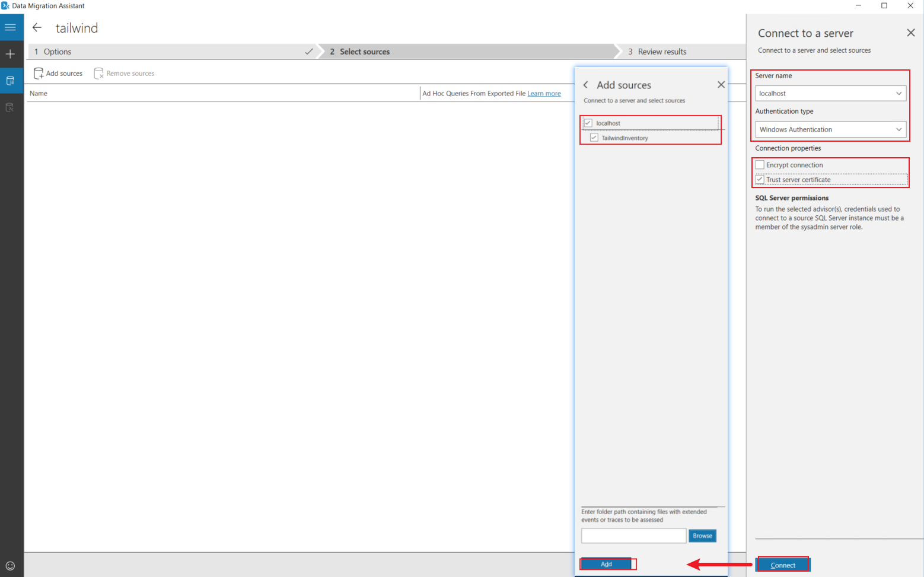Close the Connect to a server panel
This screenshot has width=924, height=577.
coord(911,33)
